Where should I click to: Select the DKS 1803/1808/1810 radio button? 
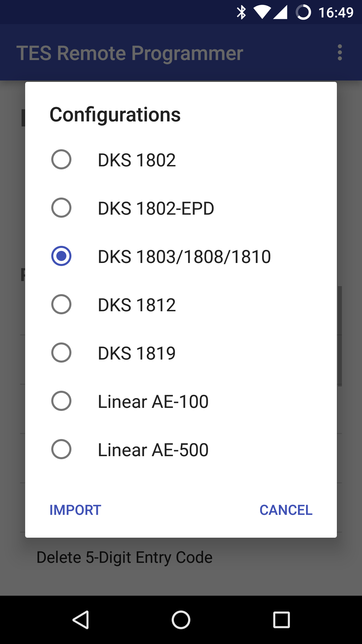coord(61,256)
